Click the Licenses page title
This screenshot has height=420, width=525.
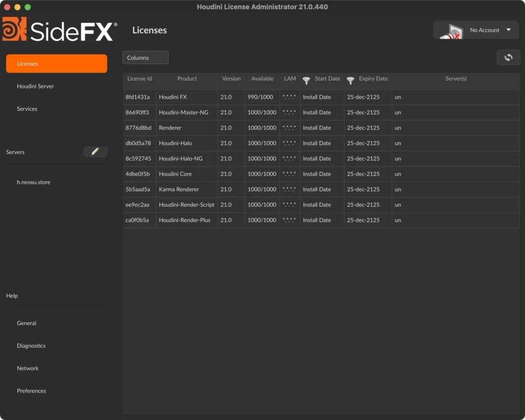149,30
